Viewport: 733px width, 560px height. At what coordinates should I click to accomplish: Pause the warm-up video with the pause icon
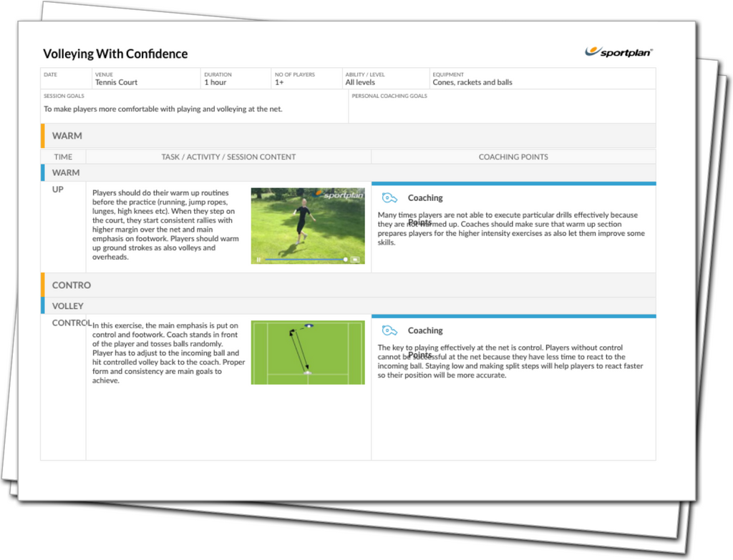pyautogui.click(x=257, y=258)
